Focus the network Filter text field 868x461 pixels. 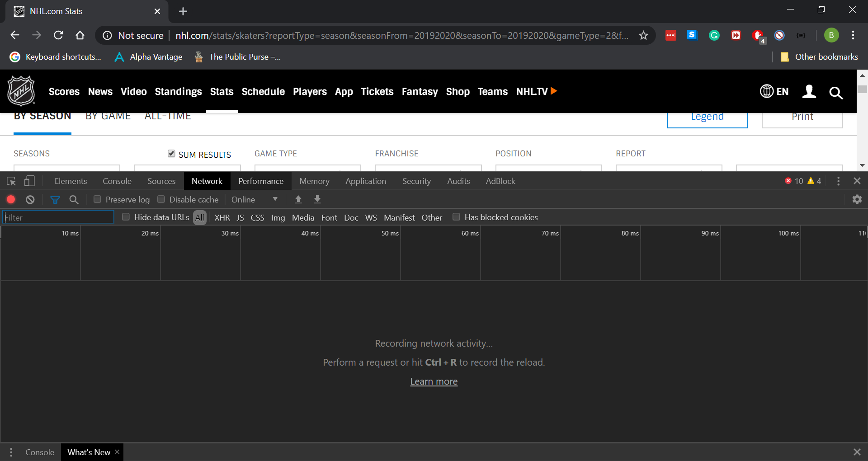click(x=58, y=217)
